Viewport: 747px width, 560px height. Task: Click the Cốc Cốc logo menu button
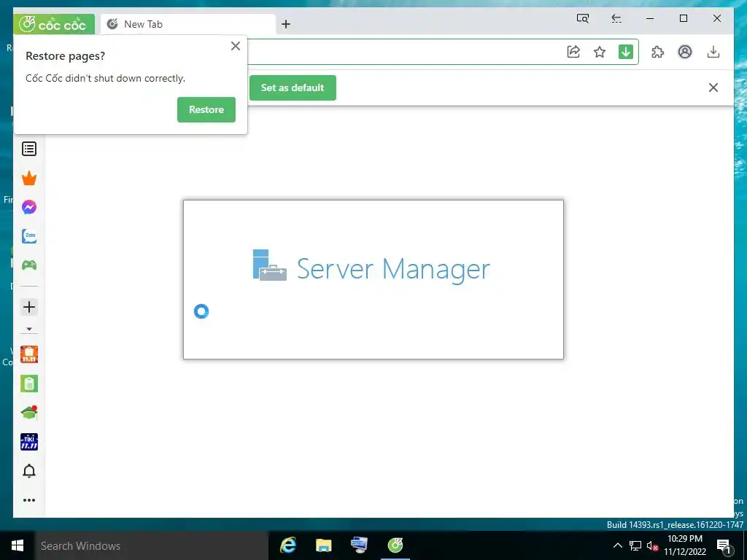pyautogui.click(x=54, y=24)
